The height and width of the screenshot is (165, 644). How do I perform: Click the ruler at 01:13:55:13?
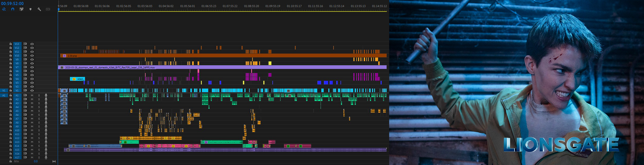pyautogui.click(x=358, y=6)
